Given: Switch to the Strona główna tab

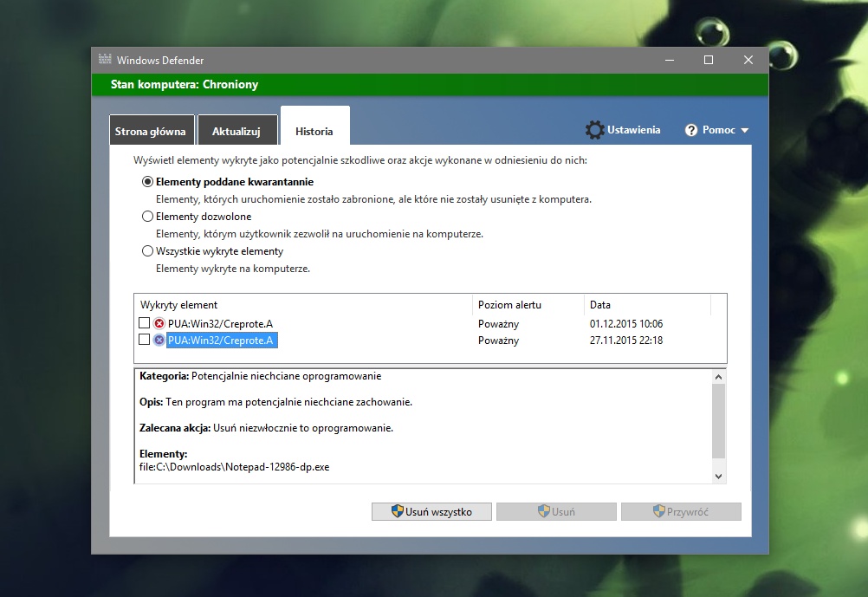Looking at the screenshot, I should pos(152,130).
